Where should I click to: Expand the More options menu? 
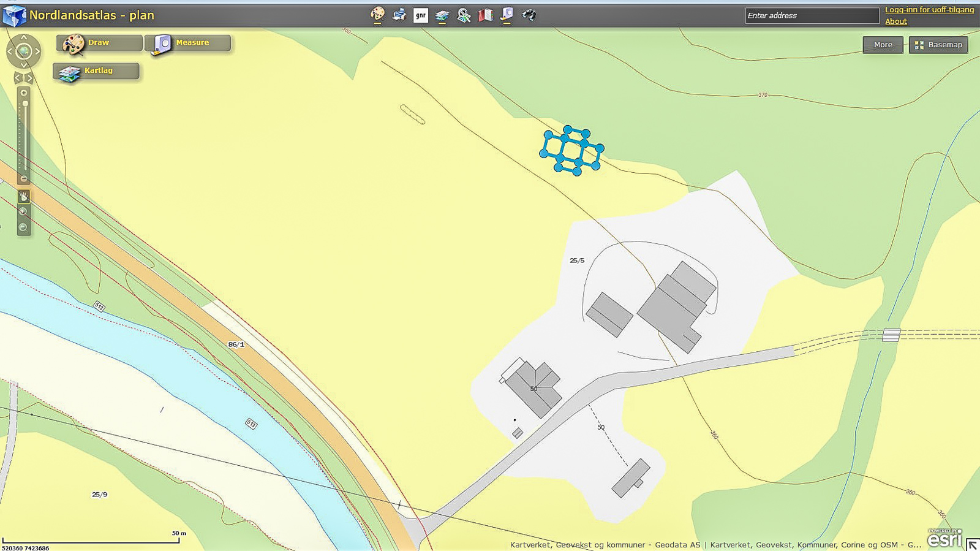pyautogui.click(x=883, y=45)
